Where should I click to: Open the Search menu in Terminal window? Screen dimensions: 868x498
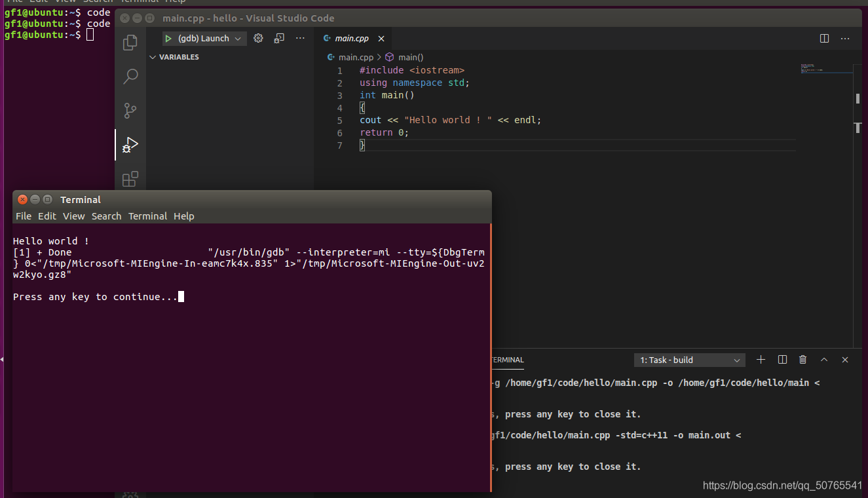[x=107, y=216]
